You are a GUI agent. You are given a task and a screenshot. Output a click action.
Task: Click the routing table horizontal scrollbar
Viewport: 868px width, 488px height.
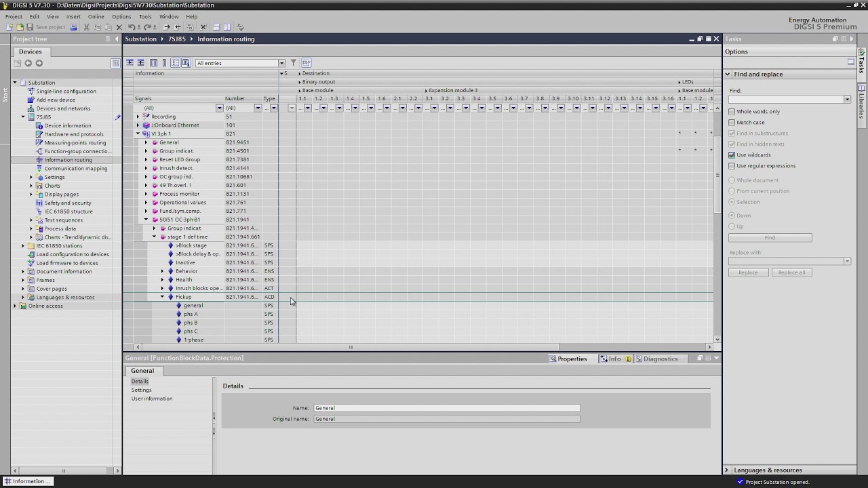[351, 347]
